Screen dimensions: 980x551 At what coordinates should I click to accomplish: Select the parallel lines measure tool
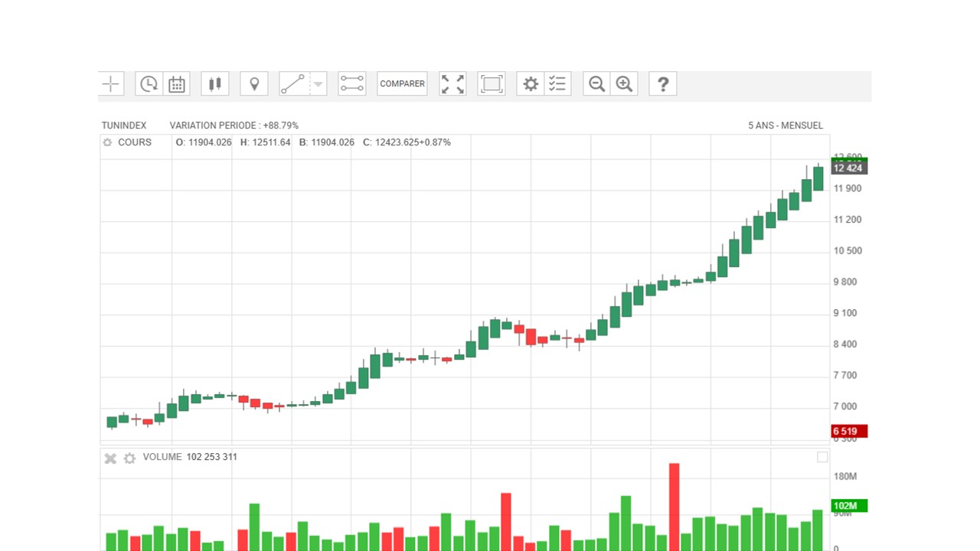[x=352, y=84]
